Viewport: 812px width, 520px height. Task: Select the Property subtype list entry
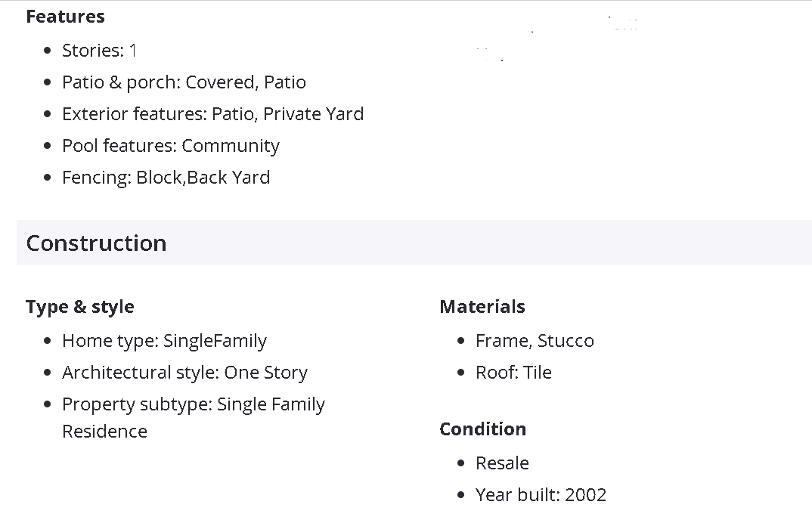(x=193, y=404)
